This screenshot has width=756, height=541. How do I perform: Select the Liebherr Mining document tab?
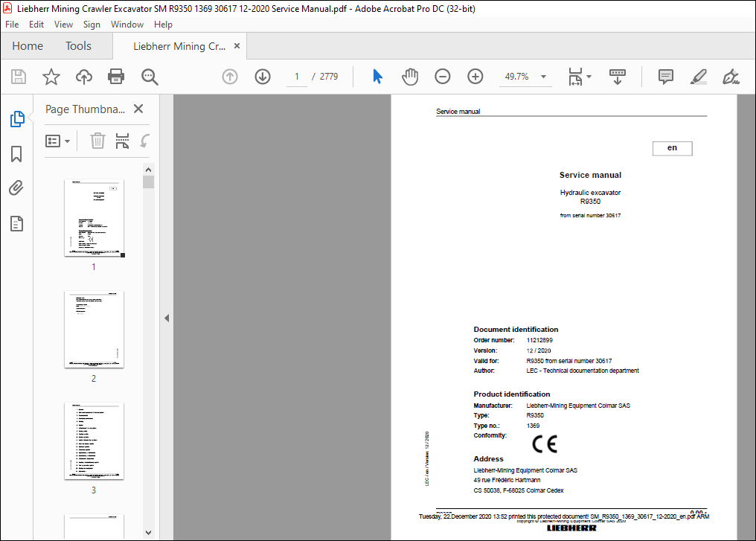coord(179,46)
